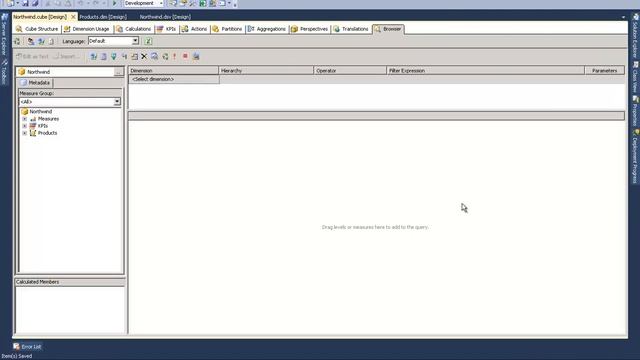Open the Development configuration dropdown
Viewport: 640px width, 360px height.
tap(161, 3)
